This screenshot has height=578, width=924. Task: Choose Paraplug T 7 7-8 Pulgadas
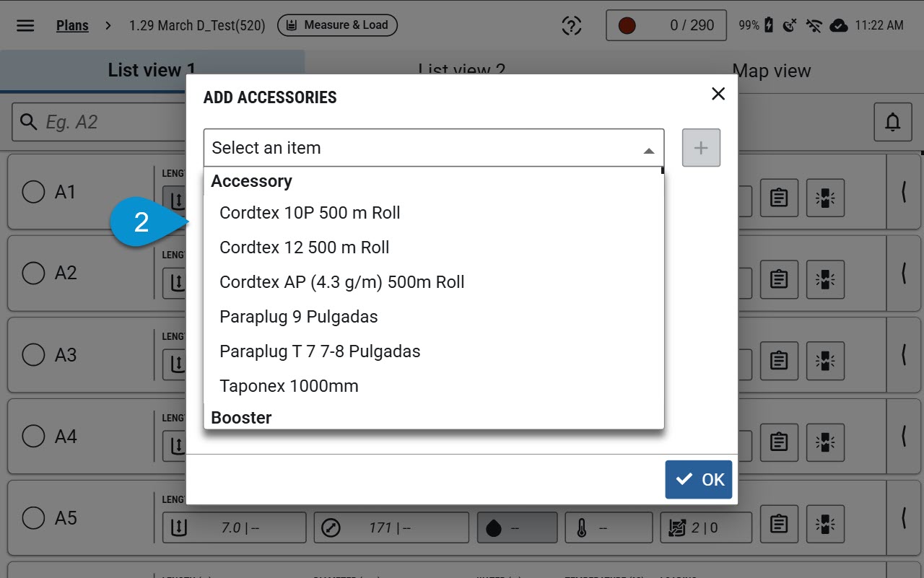pyautogui.click(x=434, y=351)
